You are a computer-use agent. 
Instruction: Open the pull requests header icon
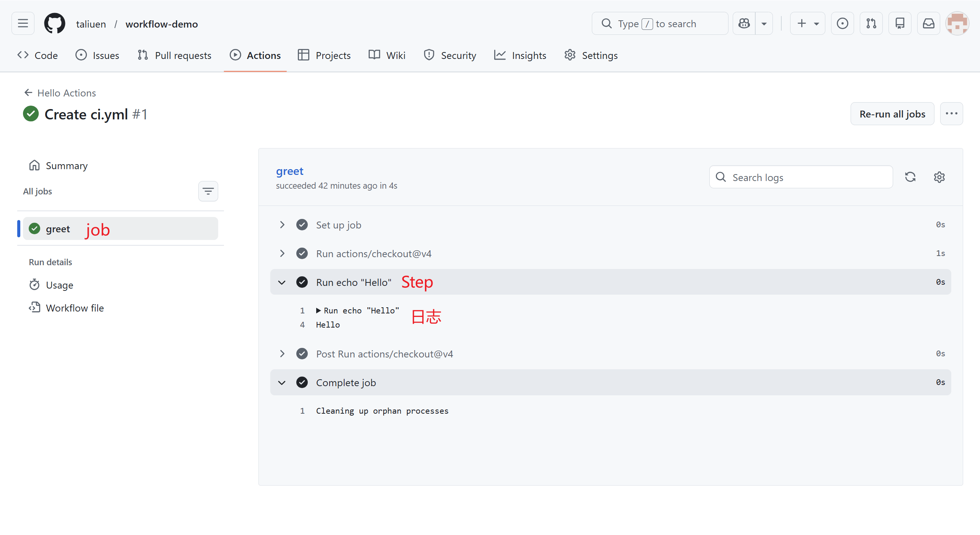[x=871, y=24]
